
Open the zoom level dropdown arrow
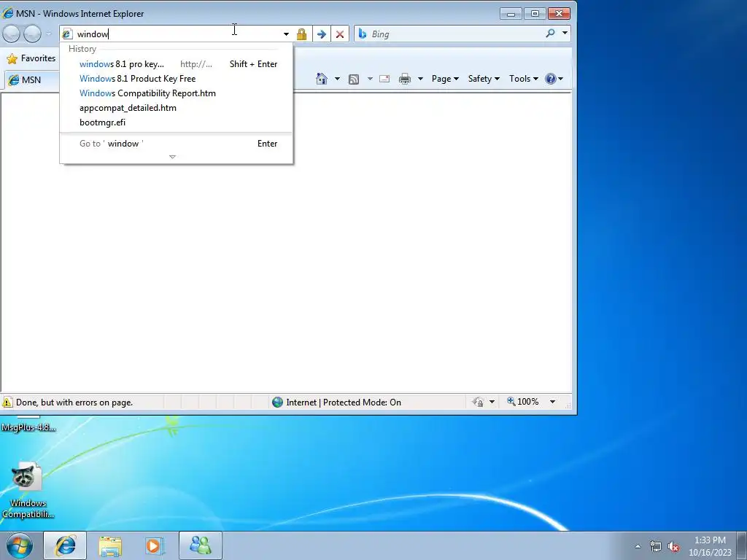552,402
